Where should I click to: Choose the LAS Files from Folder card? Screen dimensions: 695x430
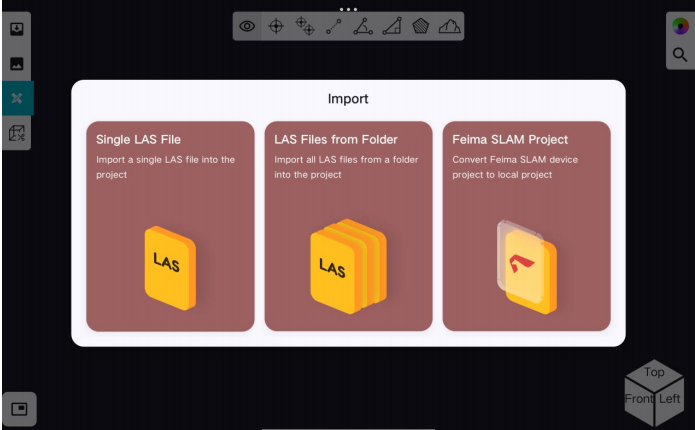(x=348, y=226)
